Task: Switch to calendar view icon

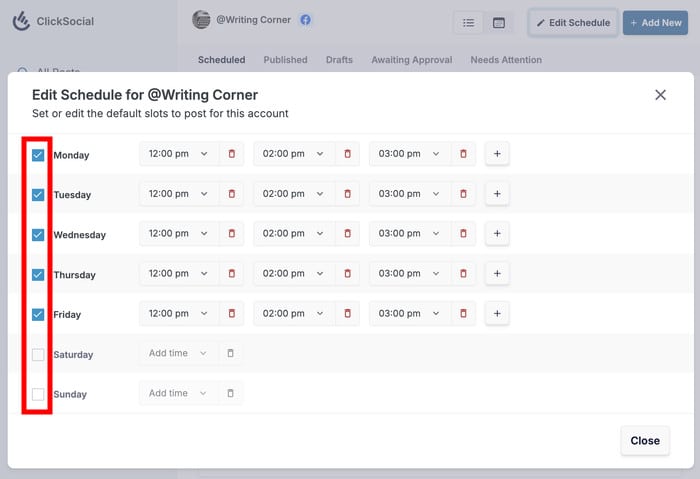Action: point(499,22)
